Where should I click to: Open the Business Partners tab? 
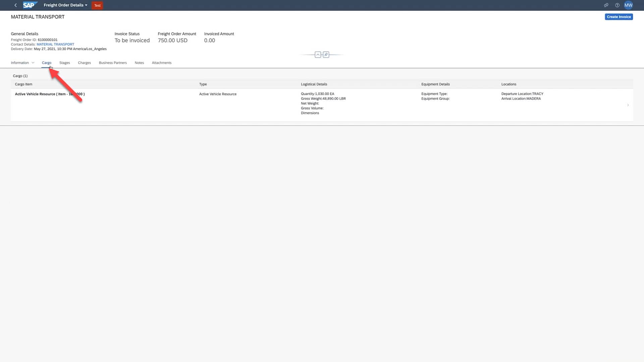point(113,63)
